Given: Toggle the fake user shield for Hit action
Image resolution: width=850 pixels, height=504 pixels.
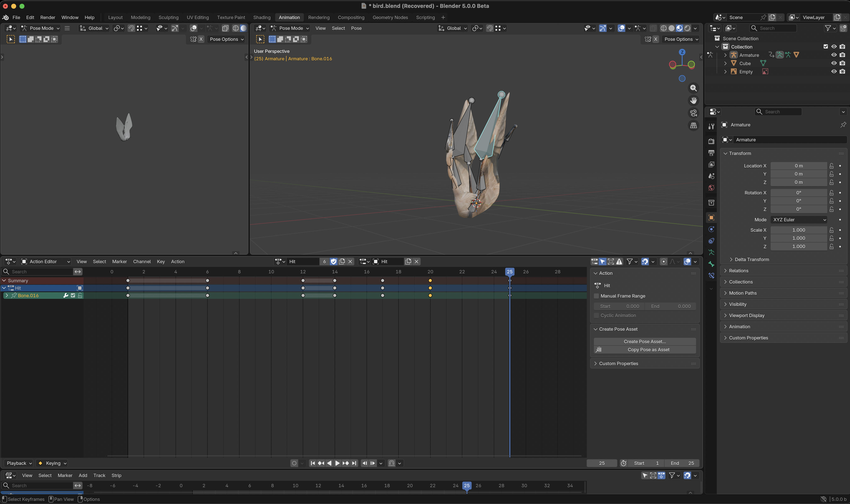Looking at the screenshot, I should [x=334, y=262].
